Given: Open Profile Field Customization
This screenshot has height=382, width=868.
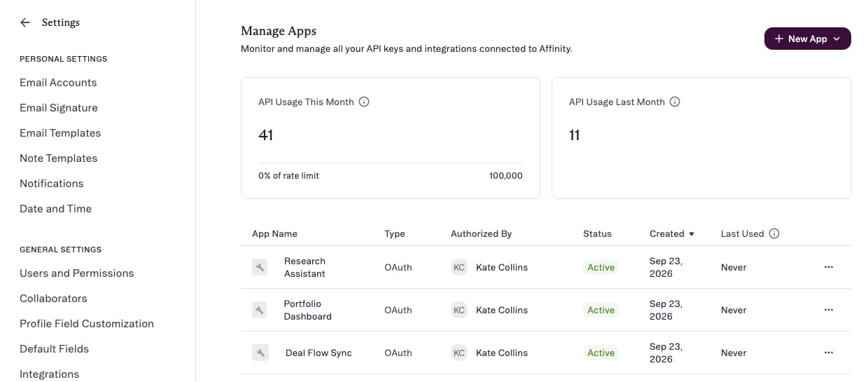Looking at the screenshot, I should point(87,324).
